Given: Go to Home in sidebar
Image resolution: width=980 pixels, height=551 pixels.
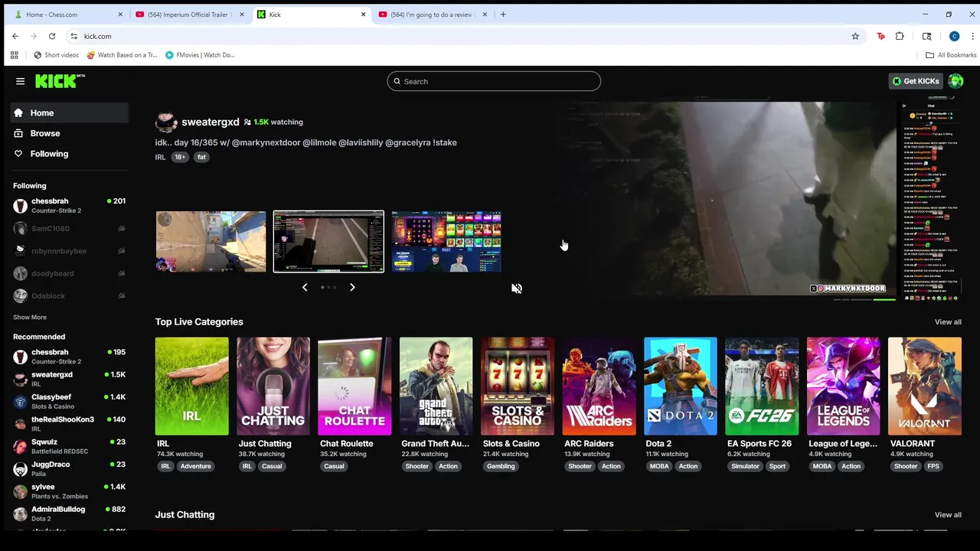Looking at the screenshot, I should (70, 113).
